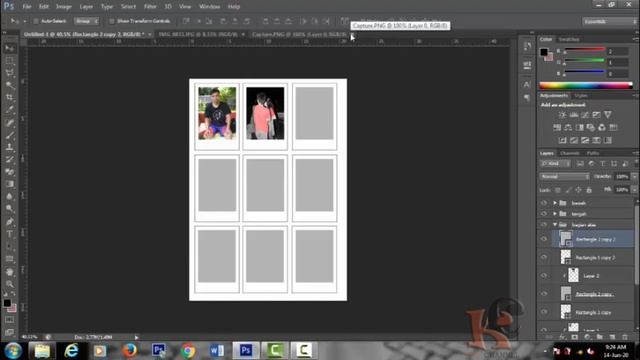Enable Show Transform Controls checkbox
Image resolution: width=640 pixels, height=360 pixels.
[112, 21]
